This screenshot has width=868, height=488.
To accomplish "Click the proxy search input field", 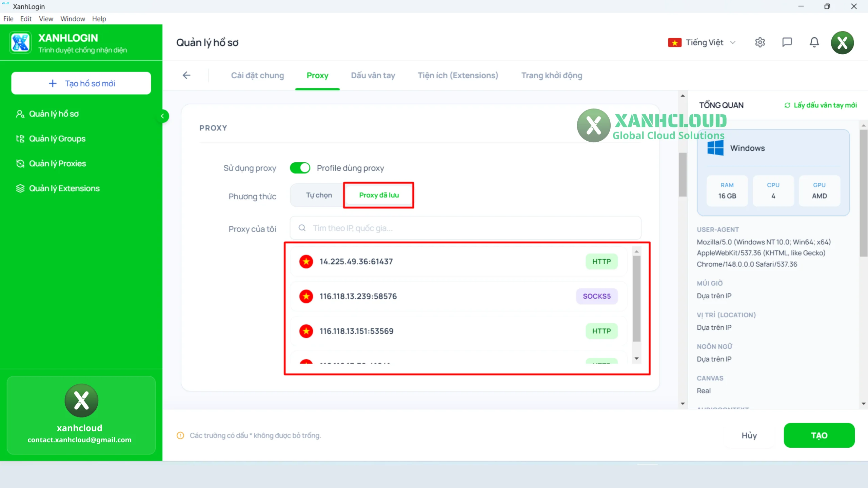I will point(465,228).
